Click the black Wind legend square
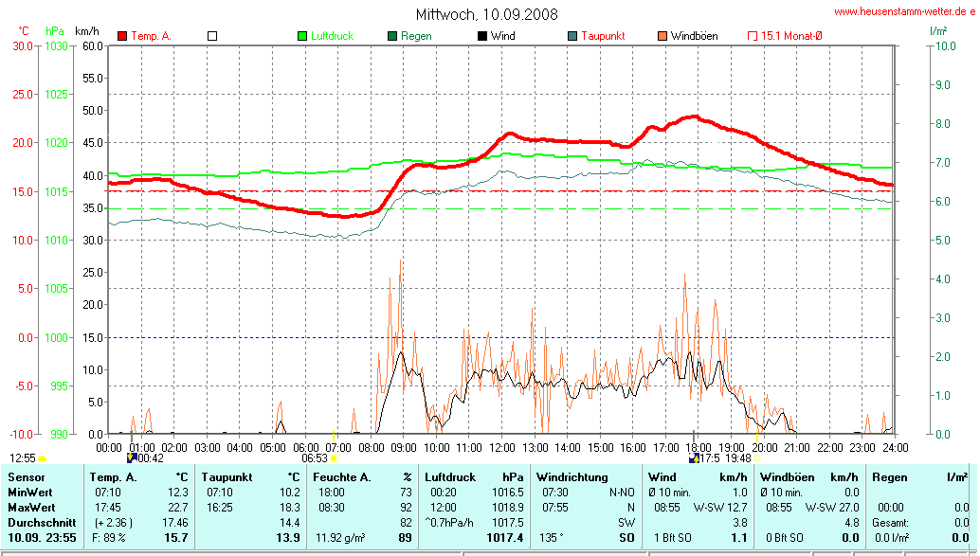Viewport: 980px width, 556px height. click(x=482, y=36)
